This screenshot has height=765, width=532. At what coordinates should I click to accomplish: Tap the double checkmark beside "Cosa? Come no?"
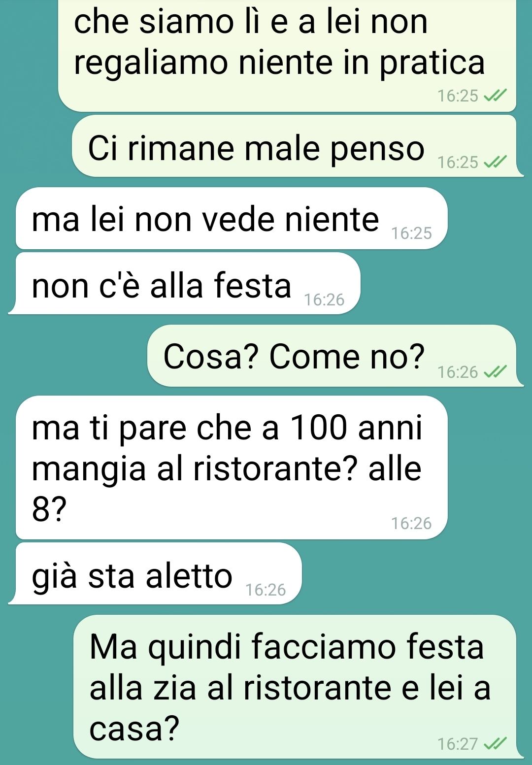495,372
